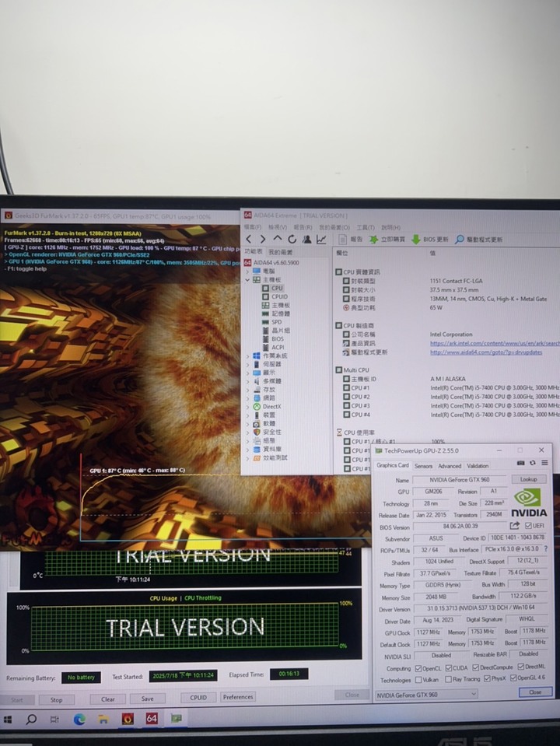
Task: Click Clear in stability test window
Action: point(108,699)
